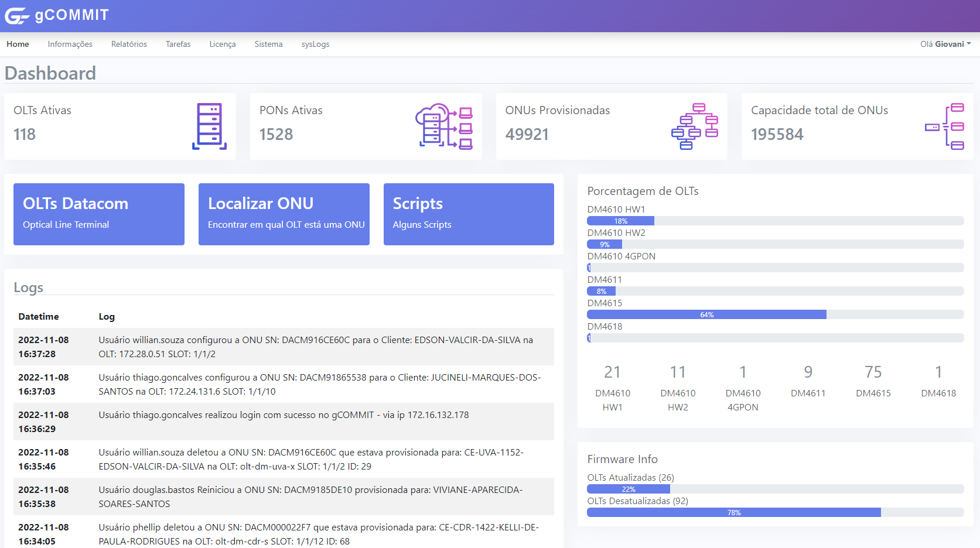
Task: Open the Olá Giovani user dropdown
Action: tap(945, 44)
